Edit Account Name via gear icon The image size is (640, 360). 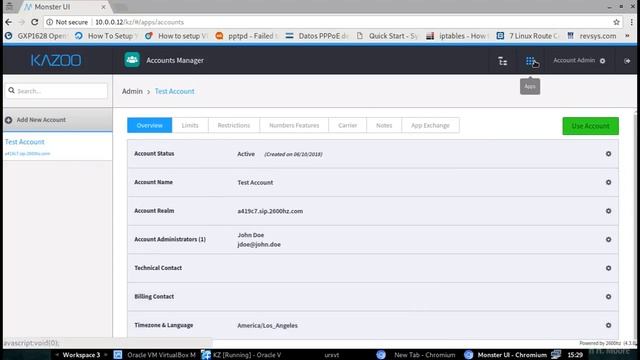(608, 182)
